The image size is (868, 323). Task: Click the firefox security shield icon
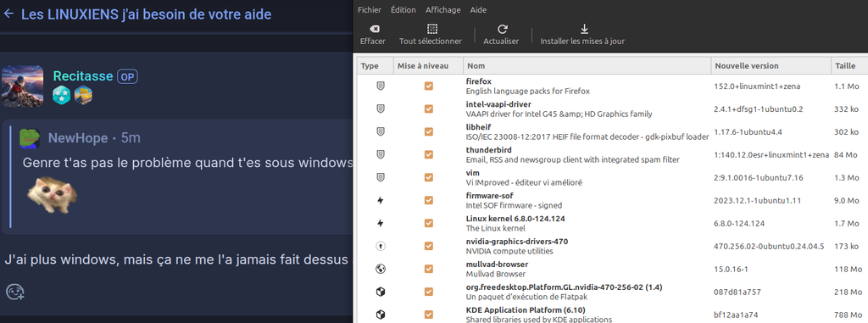(x=381, y=86)
